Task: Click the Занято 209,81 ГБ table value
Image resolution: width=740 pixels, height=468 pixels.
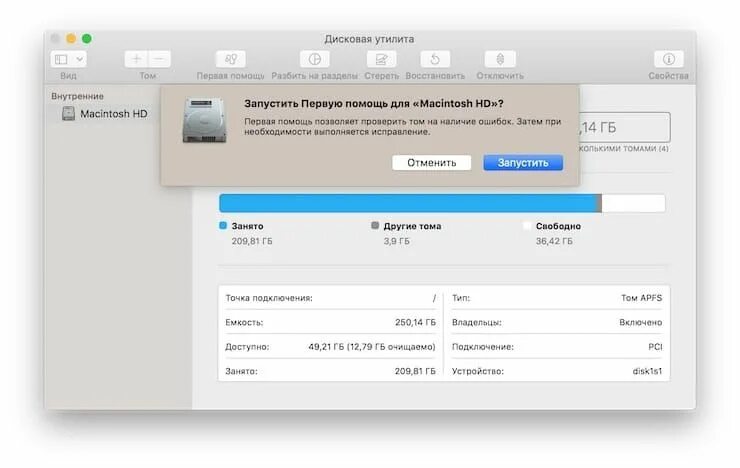Action: click(x=415, y=371)
